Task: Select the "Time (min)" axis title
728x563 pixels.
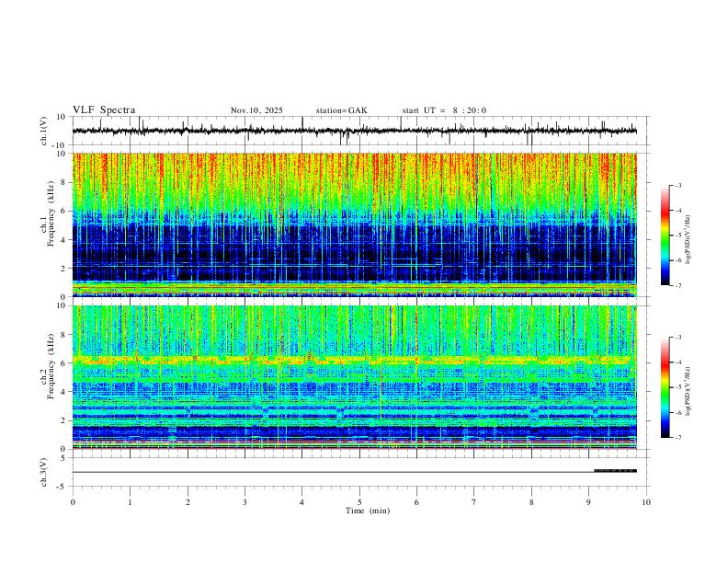Action: point(368,511)
